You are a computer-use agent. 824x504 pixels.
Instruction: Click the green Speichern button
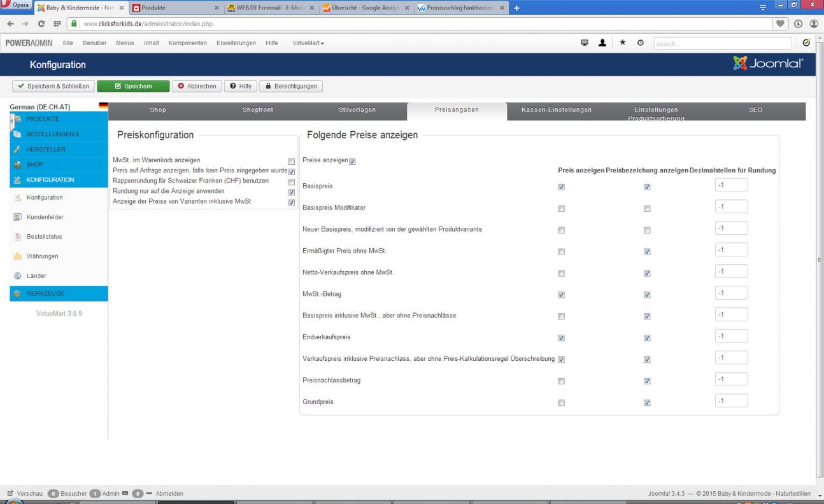point(133,86)
